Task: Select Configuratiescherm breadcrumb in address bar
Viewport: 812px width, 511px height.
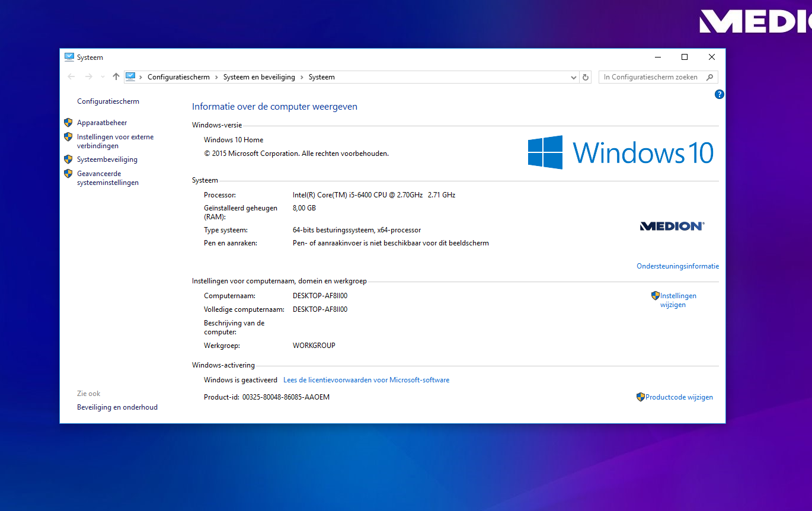Action: (x=178, y=77)
